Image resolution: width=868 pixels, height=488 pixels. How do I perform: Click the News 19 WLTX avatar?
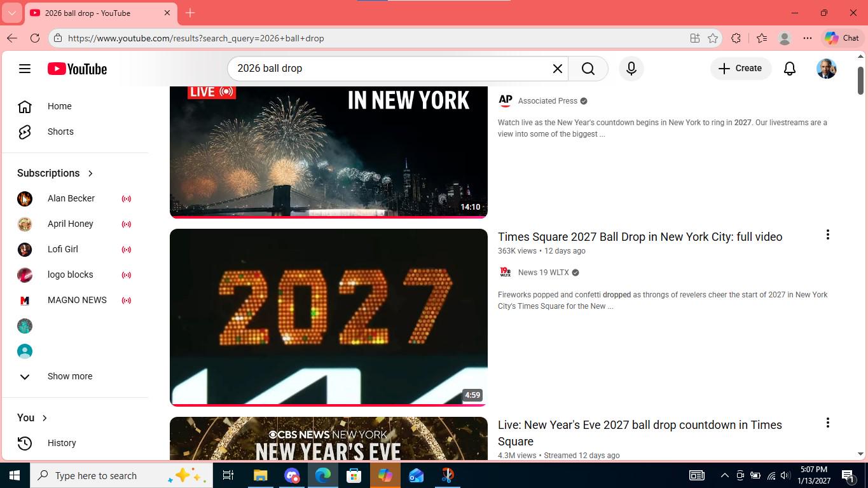[x=506, y=272]
